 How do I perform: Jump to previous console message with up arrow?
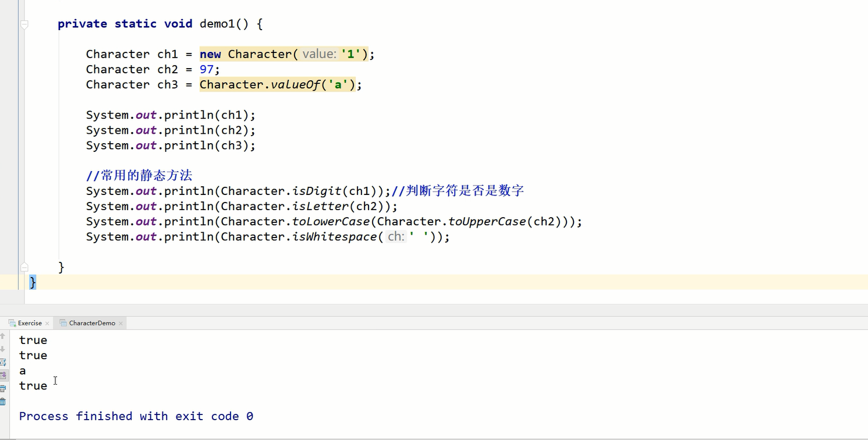point(3,335)
